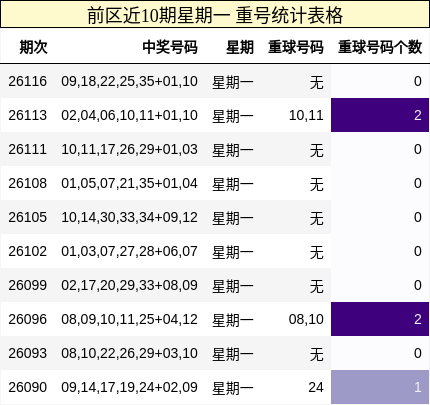The height and width of the screenshot is (405, 430).
Task: Select issue number 26116
Action: pyautogui.click(x=27, y=81)
